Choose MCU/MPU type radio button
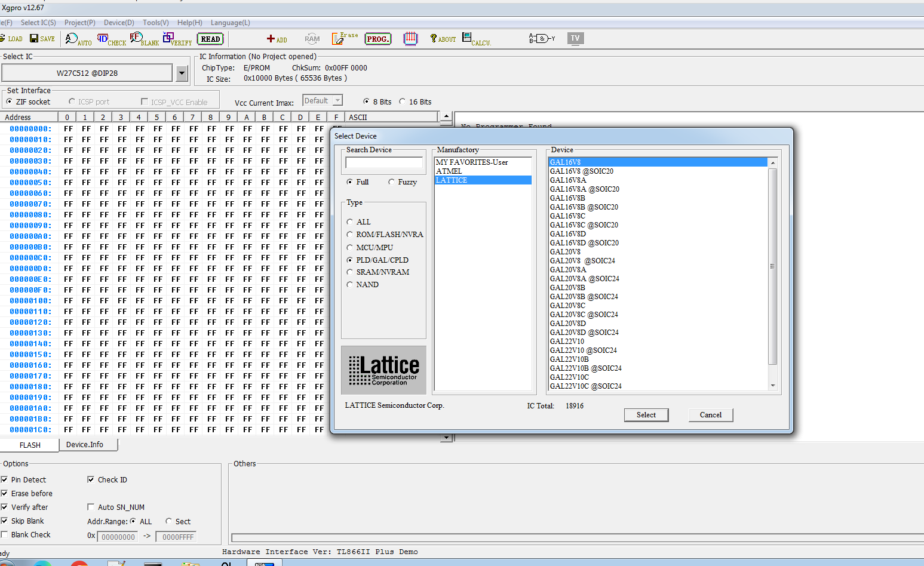The width and height of the screenshot is (924, 566). click(x=350, y=248)
